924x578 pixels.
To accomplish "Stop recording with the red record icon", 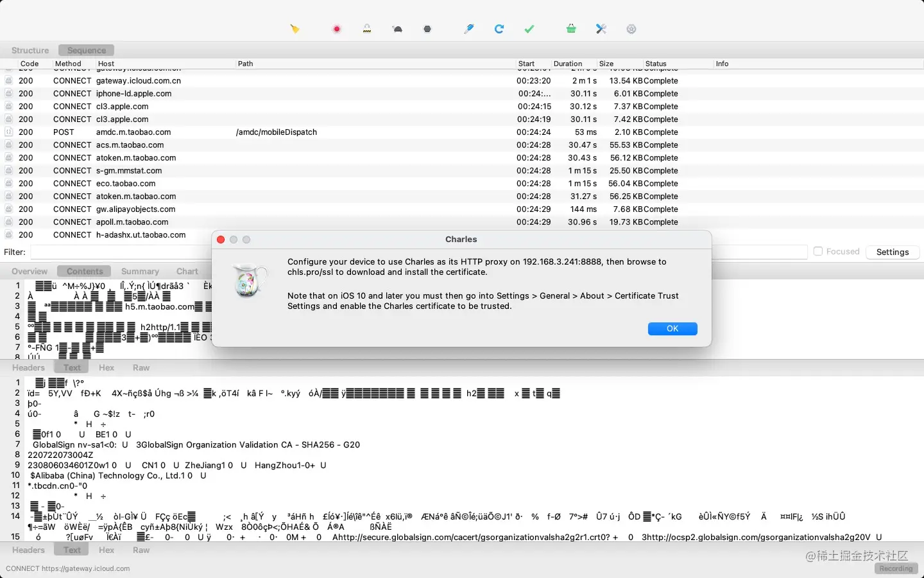I will click(337, 29).
